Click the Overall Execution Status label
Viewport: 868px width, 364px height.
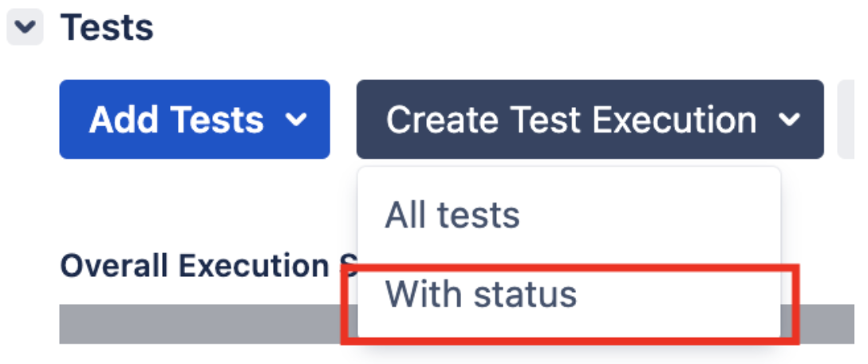click(210, 267)
